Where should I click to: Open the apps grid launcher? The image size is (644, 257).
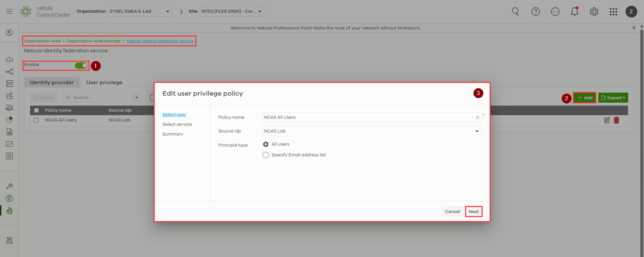pyautogui.click(x=613, y=12)
